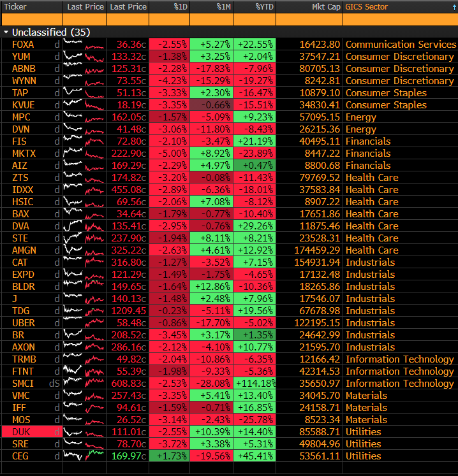Select the IFF ticker

[19, 408]
